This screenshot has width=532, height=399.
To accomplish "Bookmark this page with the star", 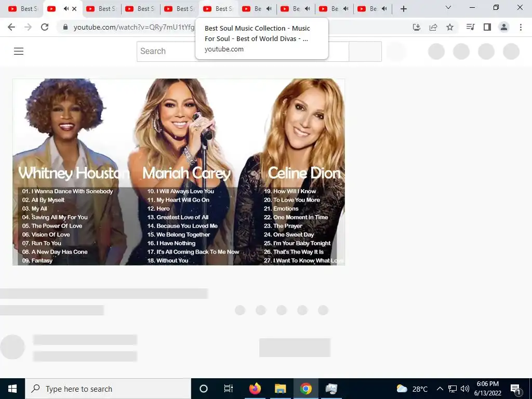I will (x=450, y=27).
